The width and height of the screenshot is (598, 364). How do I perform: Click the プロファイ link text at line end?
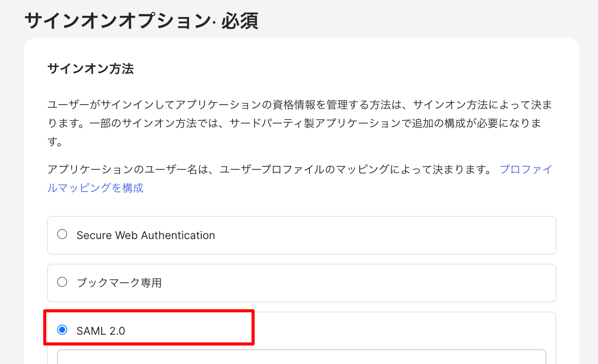click(526, 170)
